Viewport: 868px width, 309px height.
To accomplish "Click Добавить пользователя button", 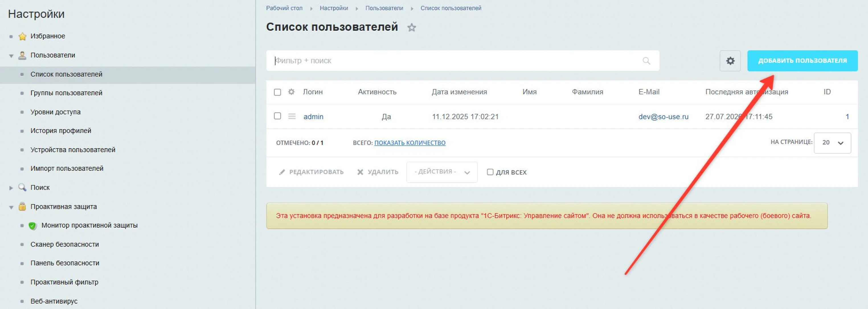I will [802, 61].
